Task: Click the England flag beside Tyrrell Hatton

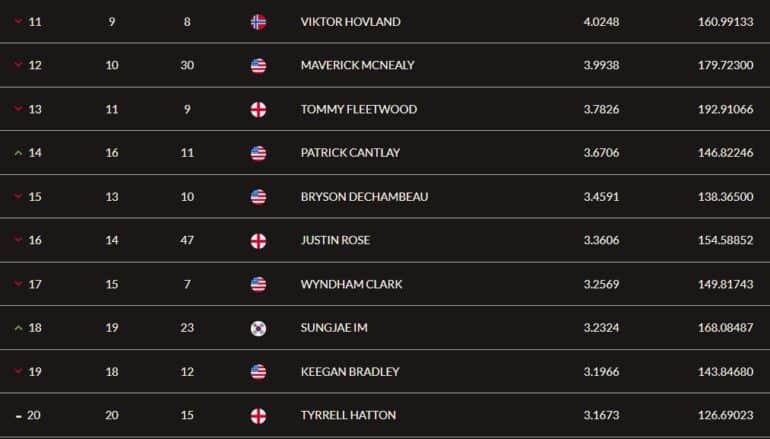Action: click(258, 416)
